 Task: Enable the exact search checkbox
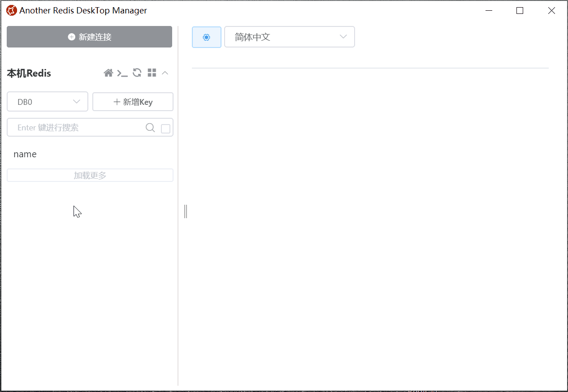165,129
